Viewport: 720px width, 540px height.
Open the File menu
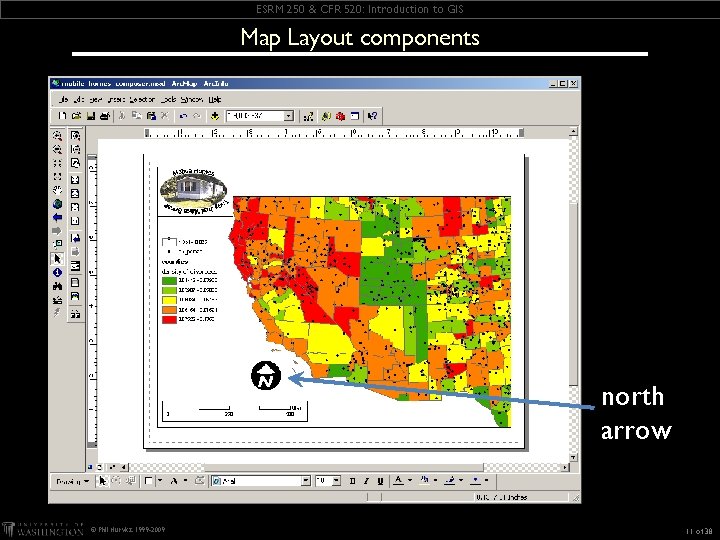[x=63, y=100]
